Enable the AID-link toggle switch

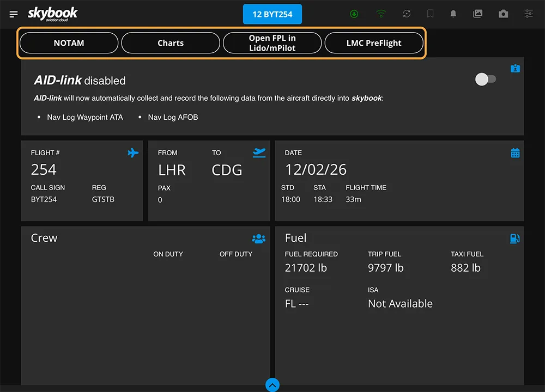tap(486, 79)
